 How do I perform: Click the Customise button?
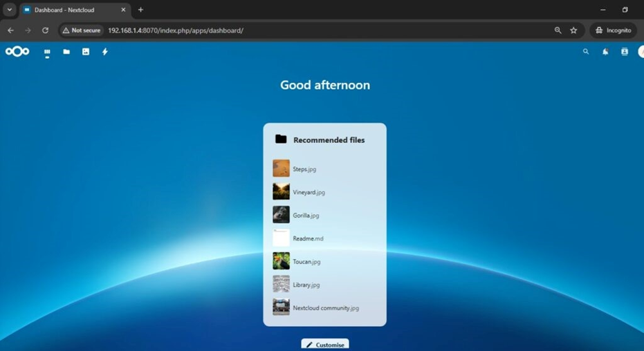pos(325,345)
